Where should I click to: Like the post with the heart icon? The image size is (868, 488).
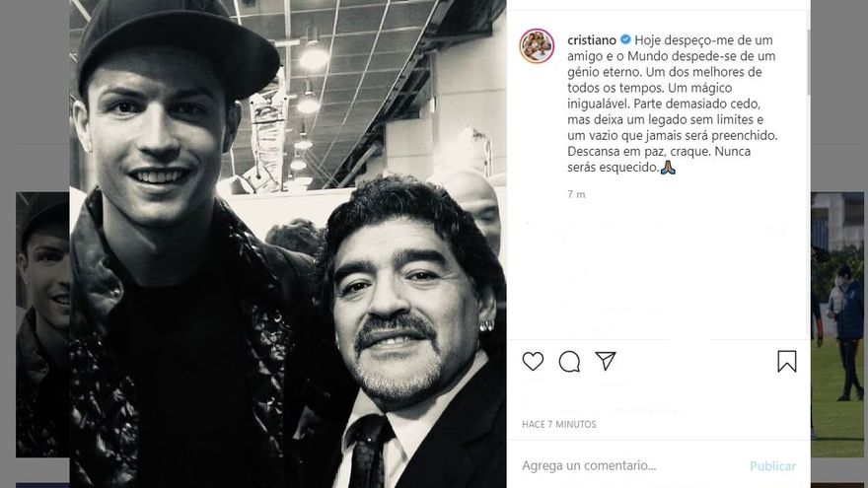(x=533, y=361)
